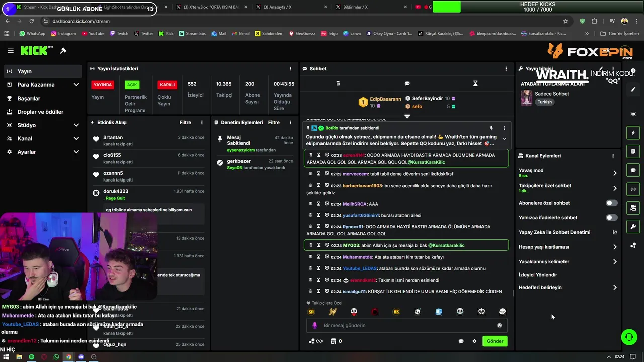Viewport: 644px width, 362px height.
Task: Click the chat icon in right toolbar
Action: tap(633, 170)
